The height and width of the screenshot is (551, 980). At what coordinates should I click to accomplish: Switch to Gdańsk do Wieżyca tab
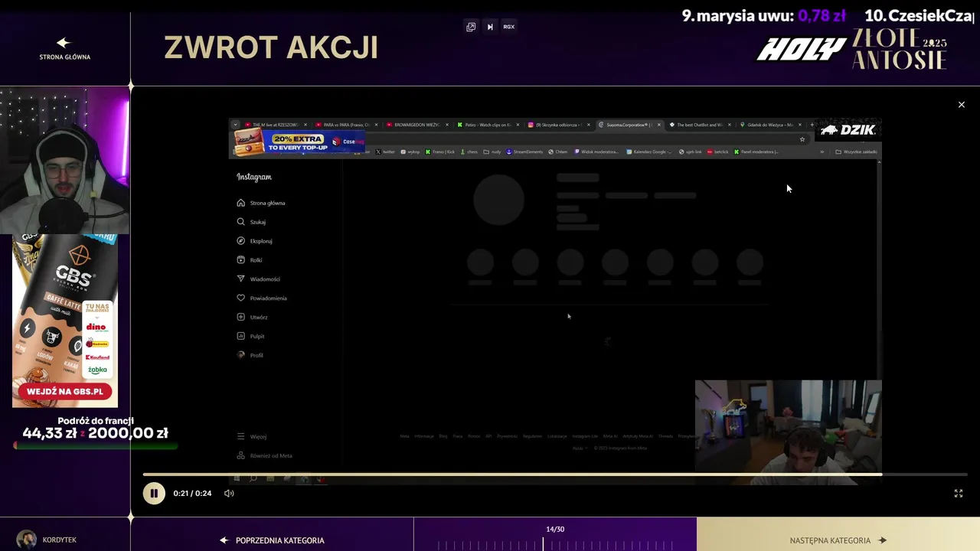770,125
